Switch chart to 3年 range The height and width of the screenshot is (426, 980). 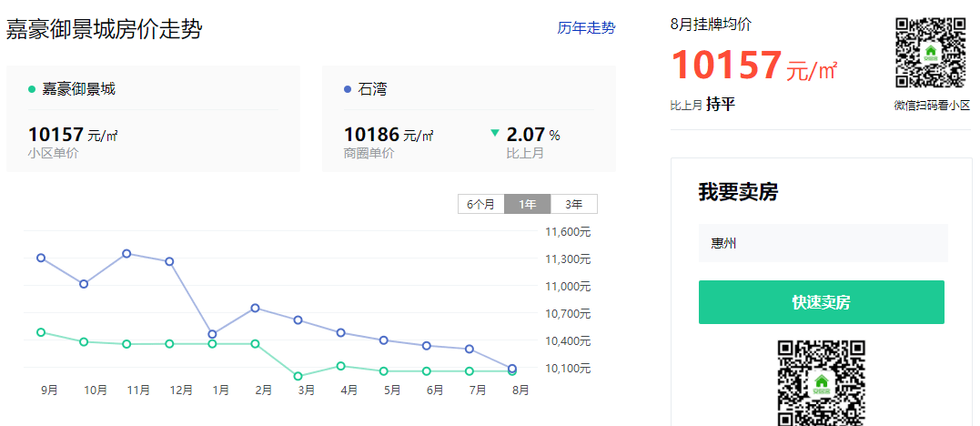[573, 205]
